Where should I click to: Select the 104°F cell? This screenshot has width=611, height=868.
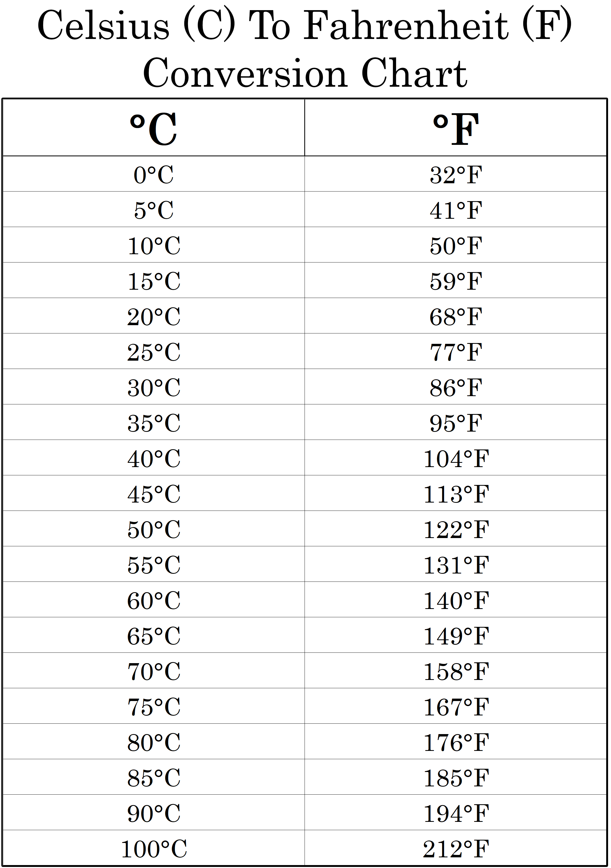click(456, 459)
